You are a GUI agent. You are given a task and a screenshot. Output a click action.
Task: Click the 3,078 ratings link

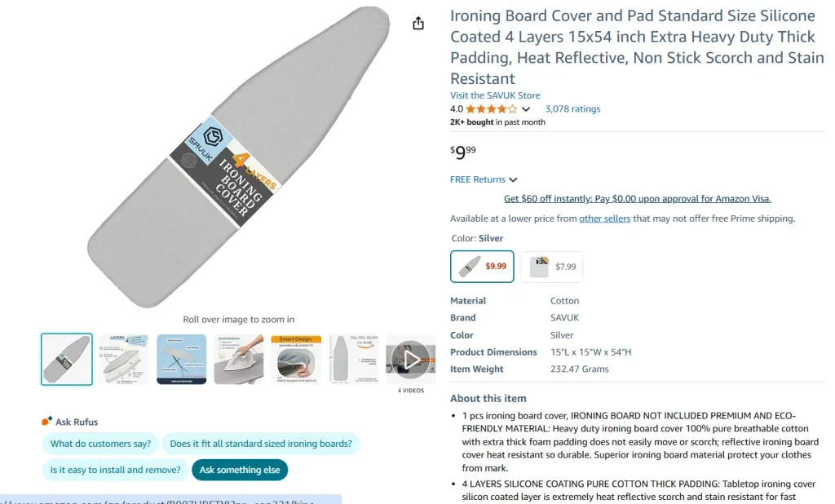click(572, 109)
